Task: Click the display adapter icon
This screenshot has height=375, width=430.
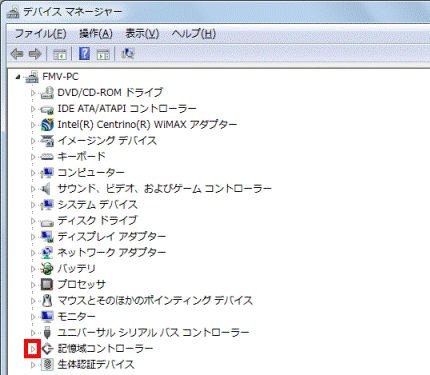Action: click(47, 237)
